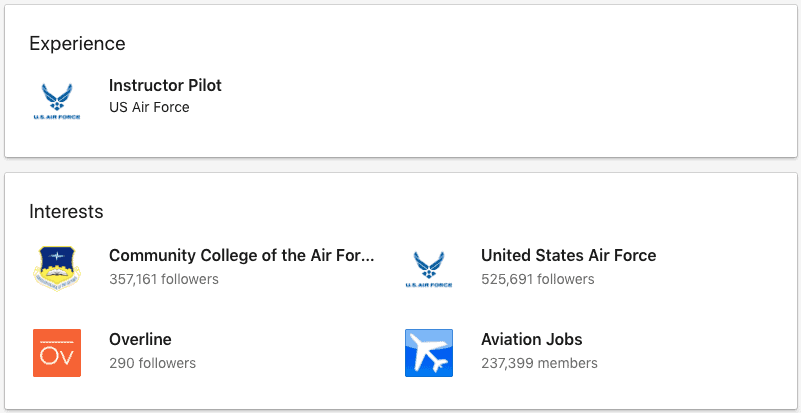Go to the Aviation Jobs group title
Viewport: 801px width, 413px height.
(x=532, y=339)
